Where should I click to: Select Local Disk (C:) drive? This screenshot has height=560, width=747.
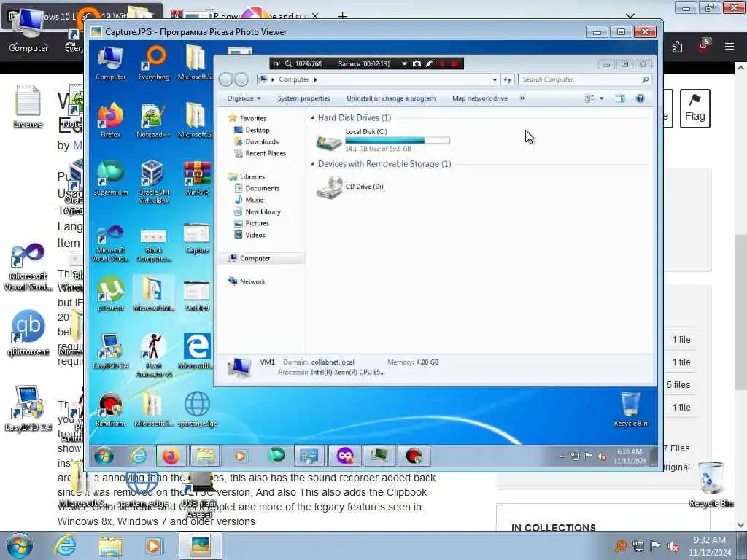[382, 141]
